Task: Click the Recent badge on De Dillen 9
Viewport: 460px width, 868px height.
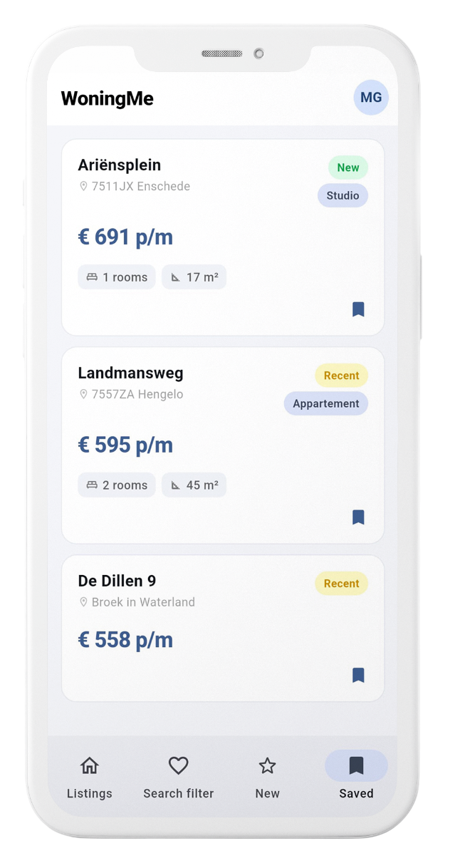Action: (x=341, y=583)
